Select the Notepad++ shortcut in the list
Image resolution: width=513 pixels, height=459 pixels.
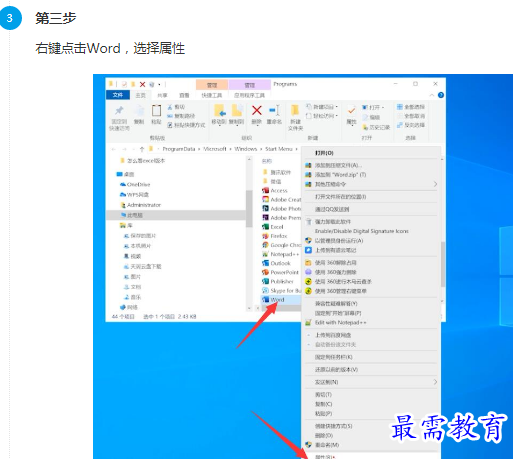(281, 254)
